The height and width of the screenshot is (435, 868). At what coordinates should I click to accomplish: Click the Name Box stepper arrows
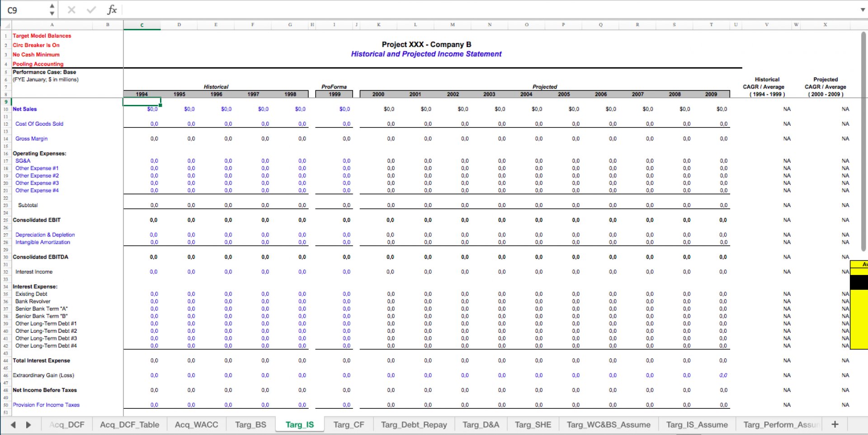point(52,9)
